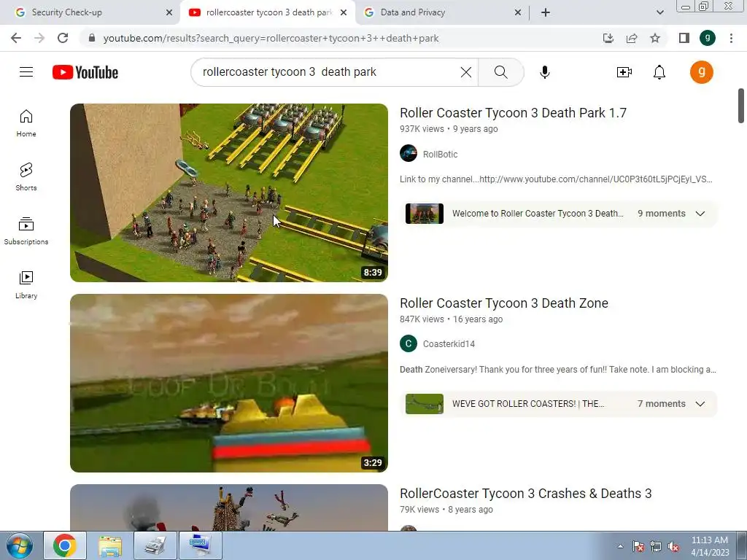
Task: Open Shorts in the sidebar
Action: pos(26,177)
